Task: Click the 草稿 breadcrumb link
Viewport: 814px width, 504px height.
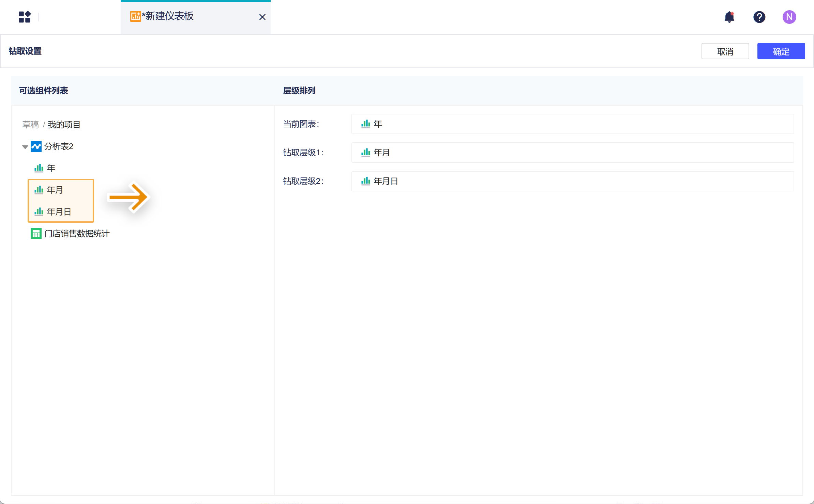Action: (x=31, y=125)
